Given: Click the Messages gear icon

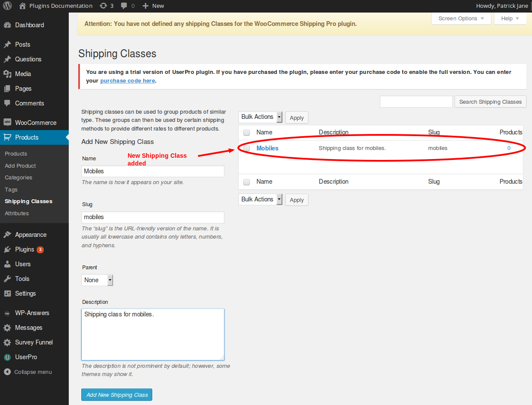Looking at the screenshot, I should 7,328.
